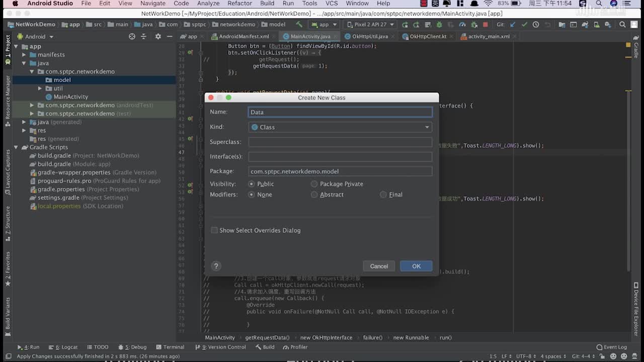Collapse the Gradle Scripts node
The image size is (644, 362).
coord(16,147)
